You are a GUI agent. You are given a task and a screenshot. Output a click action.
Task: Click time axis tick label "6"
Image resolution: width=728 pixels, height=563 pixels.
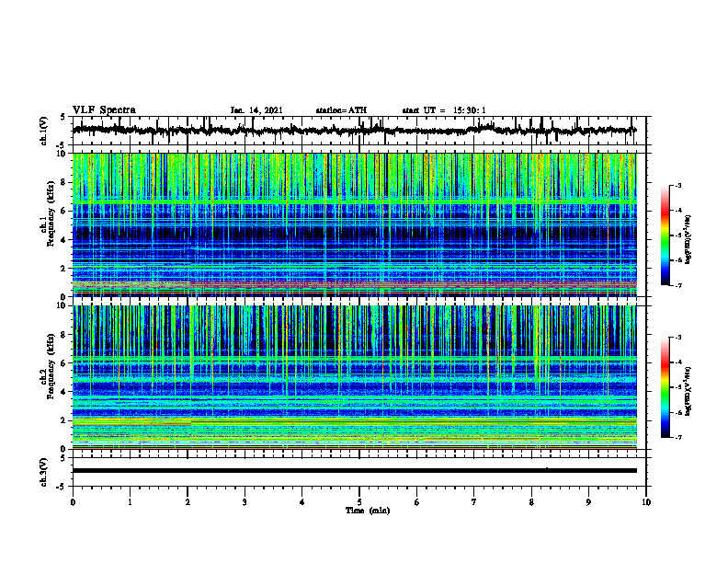pyautogui.click(x=417, y=502)
